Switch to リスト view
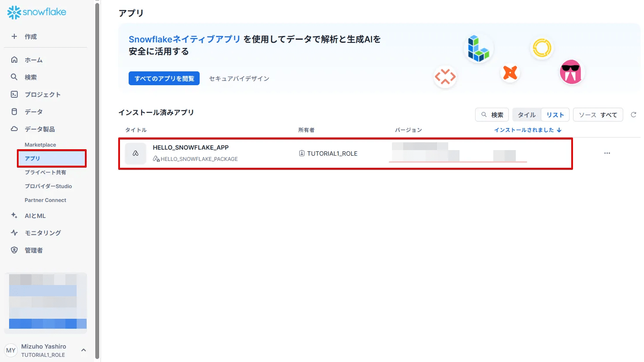Screen dimensions: 644x362 [x=555, y=115]
